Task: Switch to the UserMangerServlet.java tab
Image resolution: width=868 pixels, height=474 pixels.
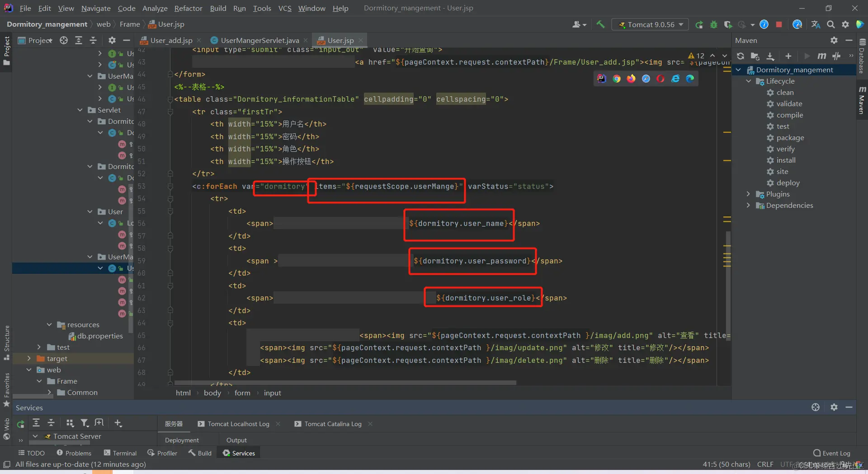Action: 259,40
